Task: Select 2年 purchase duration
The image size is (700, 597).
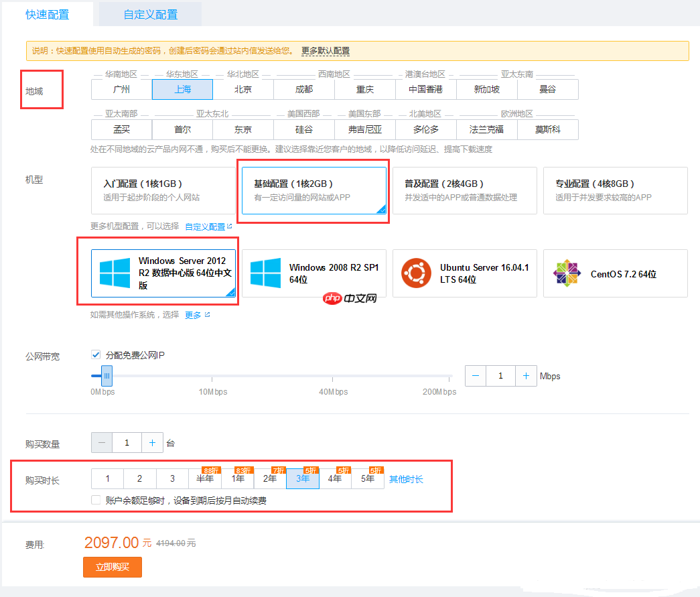Action: pos(270,478)
